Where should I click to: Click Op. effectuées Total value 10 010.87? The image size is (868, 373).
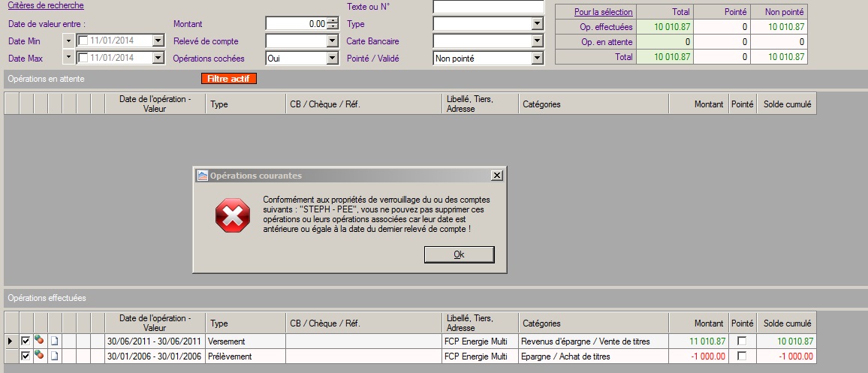pyautogui.click(x=665, y=26)
